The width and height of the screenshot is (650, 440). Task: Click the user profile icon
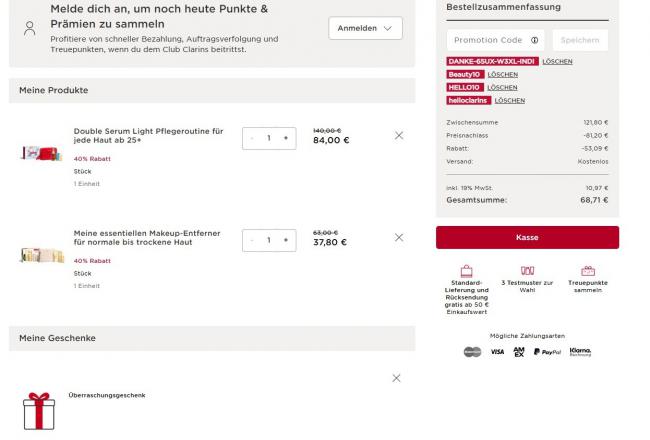pyautogui.click(x=29, y=29)
